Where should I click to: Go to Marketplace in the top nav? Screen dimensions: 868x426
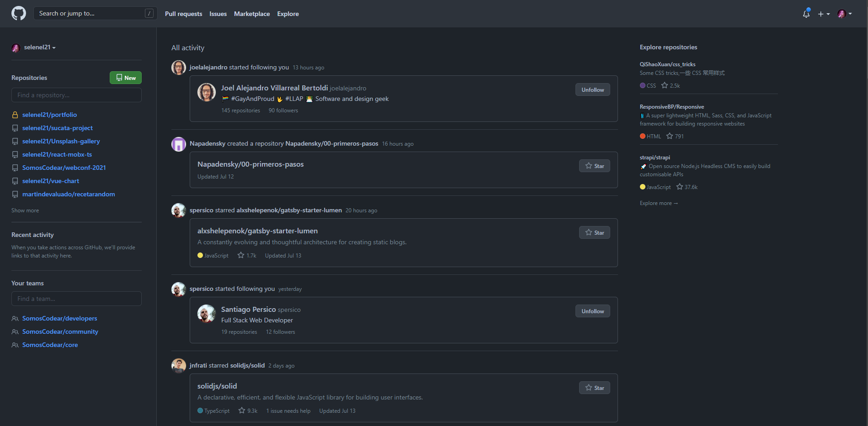coord(252,14)
